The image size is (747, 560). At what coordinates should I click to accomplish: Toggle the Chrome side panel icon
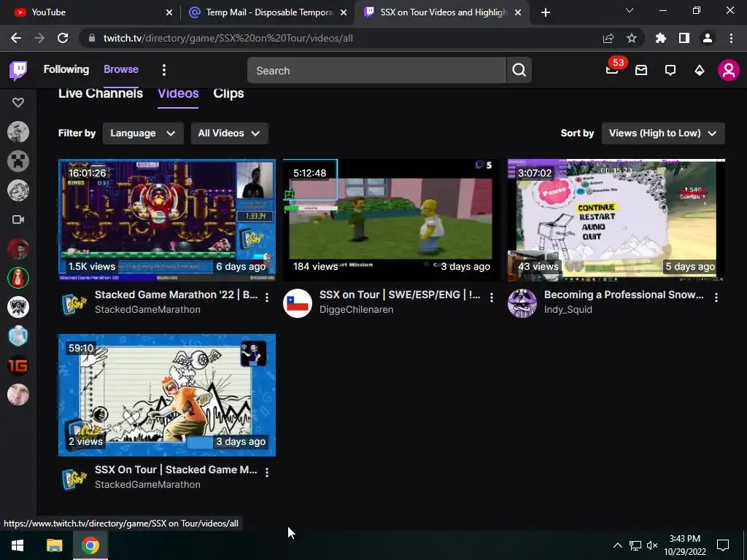(684, 38)
